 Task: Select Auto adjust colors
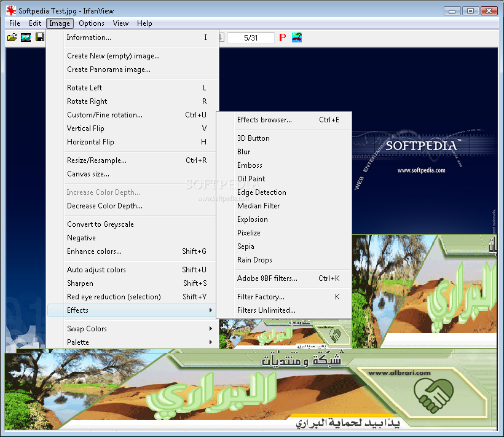click(x=133, y=270)
